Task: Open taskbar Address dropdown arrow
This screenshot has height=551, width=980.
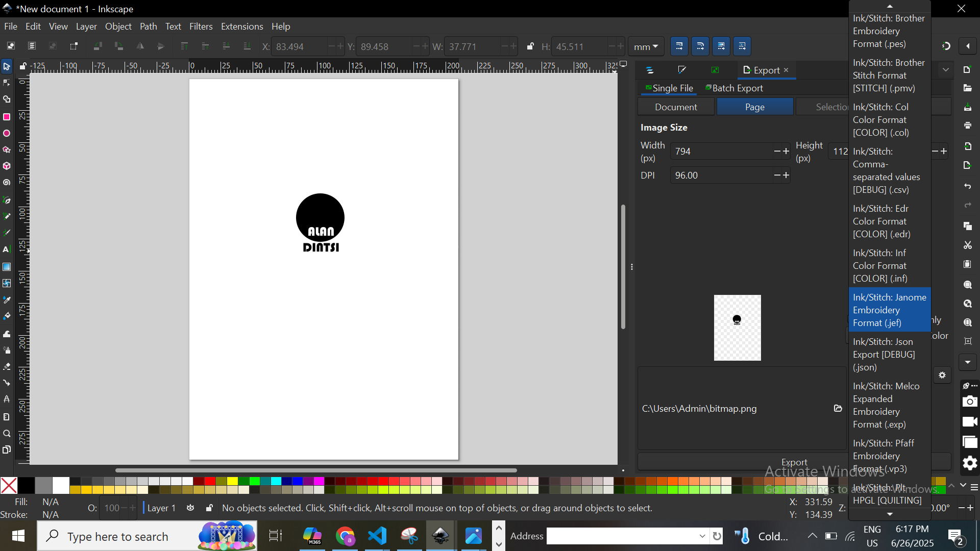Action: (x=702, y=536)
